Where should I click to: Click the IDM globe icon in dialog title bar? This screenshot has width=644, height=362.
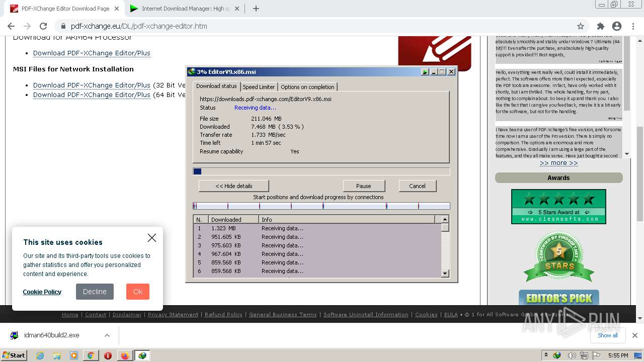click(192, 72)
